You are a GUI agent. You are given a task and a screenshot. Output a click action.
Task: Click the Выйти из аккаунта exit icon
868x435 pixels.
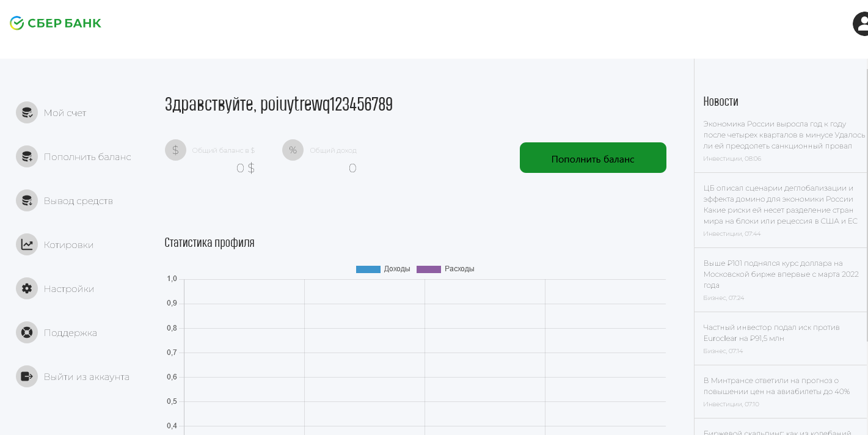(27, 376)
